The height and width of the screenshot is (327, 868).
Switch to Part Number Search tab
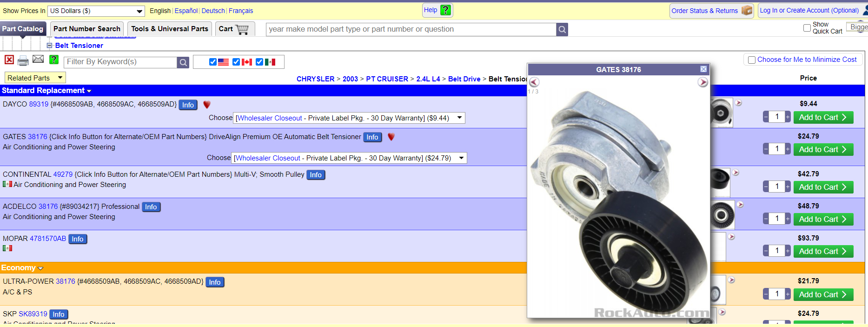point(87,29)
